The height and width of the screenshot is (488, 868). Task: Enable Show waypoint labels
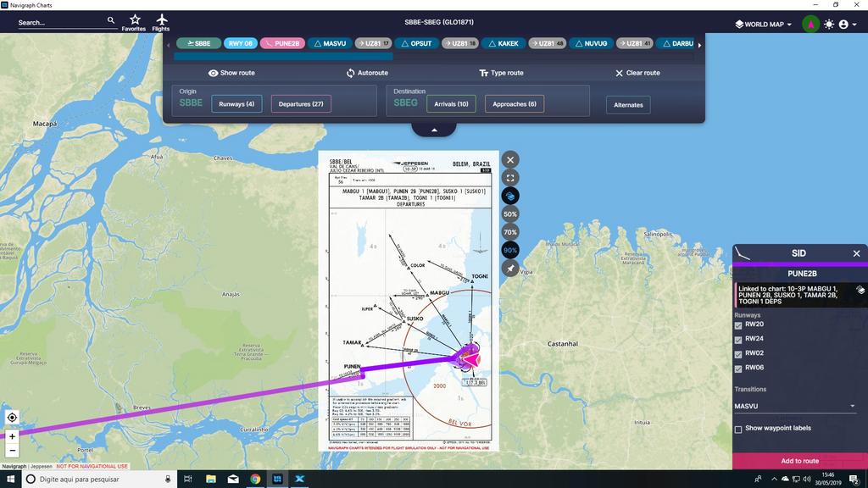(738, 430)
